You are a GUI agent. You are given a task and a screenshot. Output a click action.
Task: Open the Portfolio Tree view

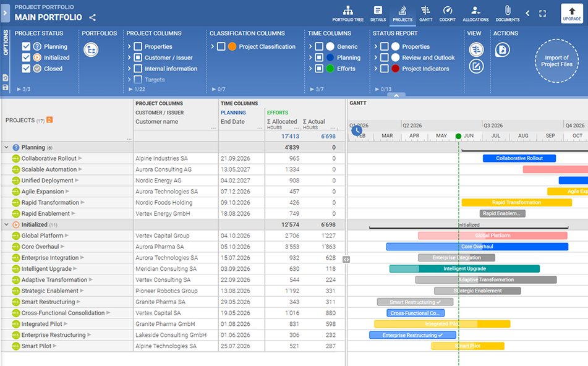[347, 14]
